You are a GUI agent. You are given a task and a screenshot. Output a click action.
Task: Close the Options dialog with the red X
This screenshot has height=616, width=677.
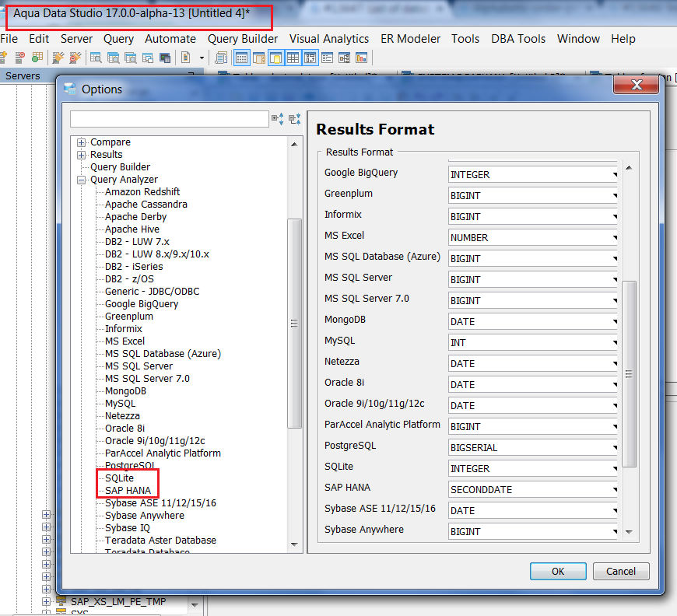[x=636, y=85]
